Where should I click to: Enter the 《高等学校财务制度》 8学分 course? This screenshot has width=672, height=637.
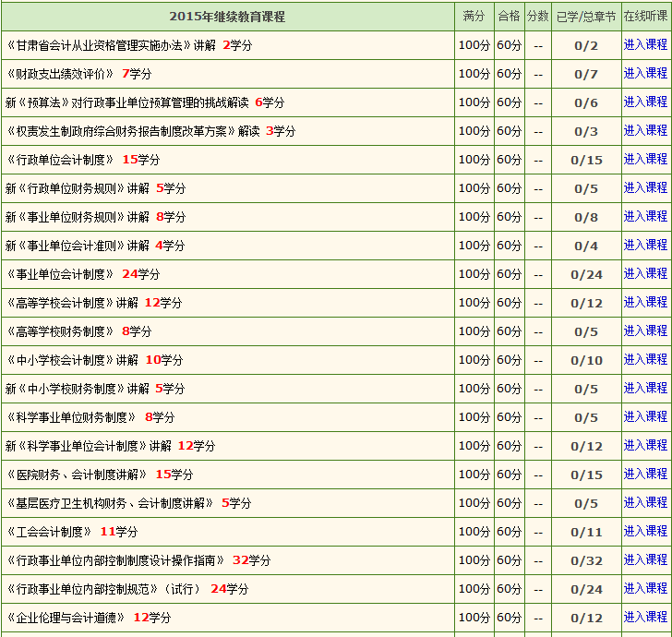coord(645,331)
